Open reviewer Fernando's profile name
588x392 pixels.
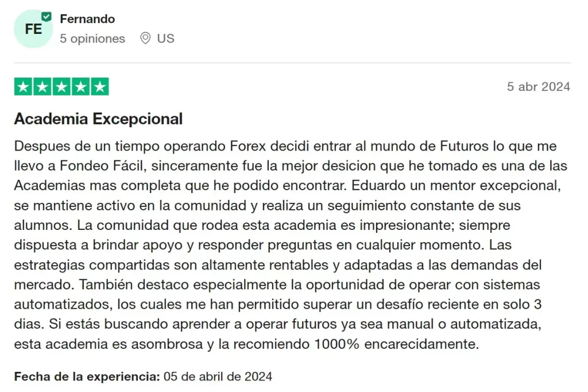(87, 19)
